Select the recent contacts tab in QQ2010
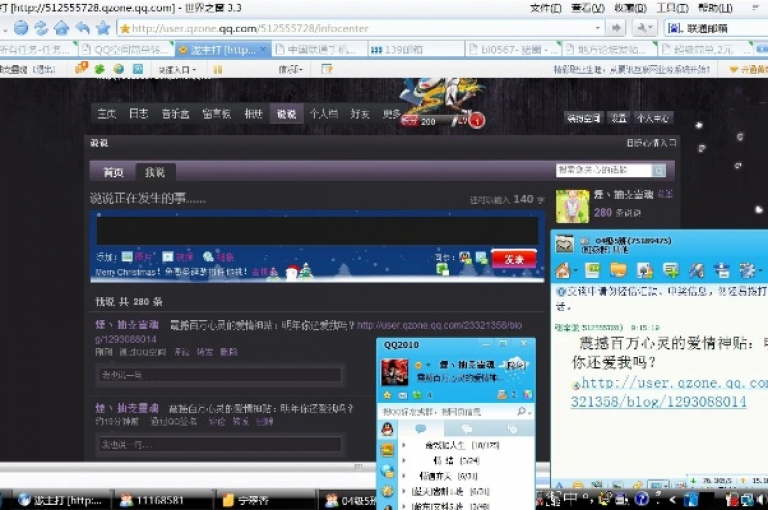 click(x=512, y=429)
